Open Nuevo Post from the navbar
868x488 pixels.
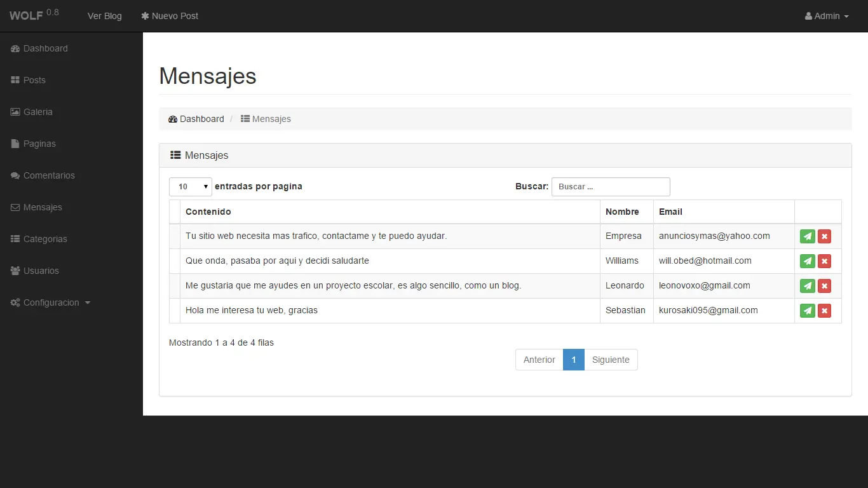click(x=170, y=16)
